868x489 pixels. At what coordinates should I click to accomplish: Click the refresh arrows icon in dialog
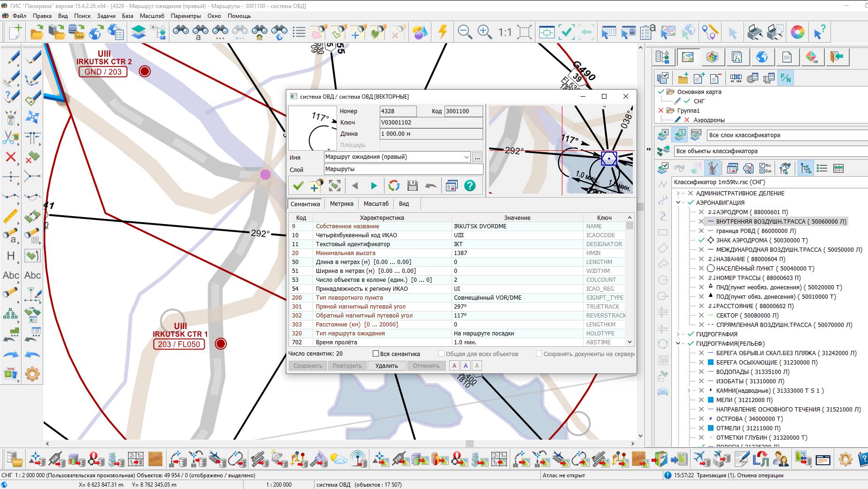[394, 186]
